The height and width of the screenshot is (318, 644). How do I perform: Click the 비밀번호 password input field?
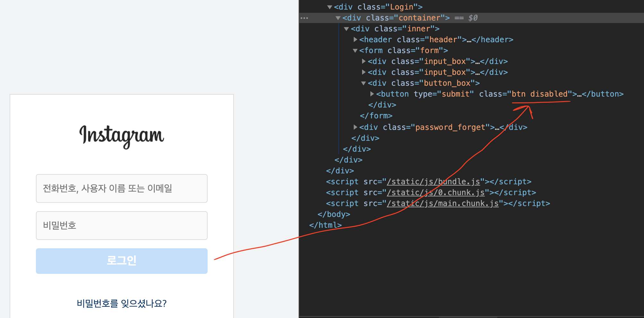(122, 226)
